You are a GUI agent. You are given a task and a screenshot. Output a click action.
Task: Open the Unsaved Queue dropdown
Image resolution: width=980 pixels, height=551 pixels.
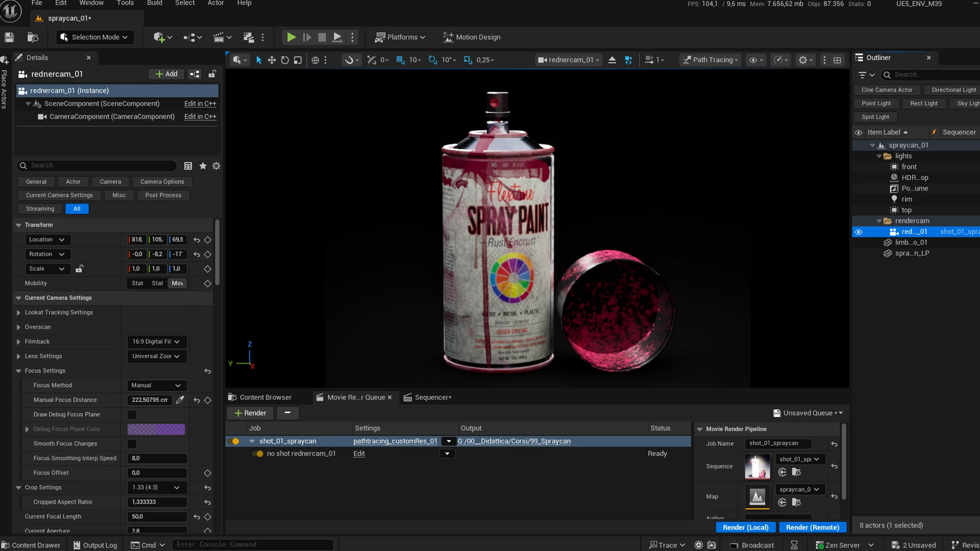pyautogui.click(x=808, y=413)
